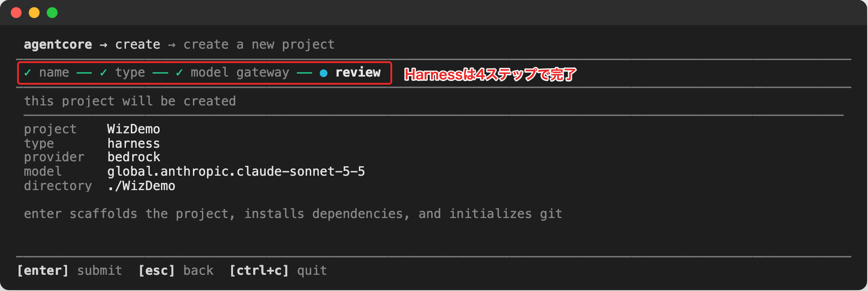Select the review wizard step
Viewport: 868px width, 291px height.
358,72
